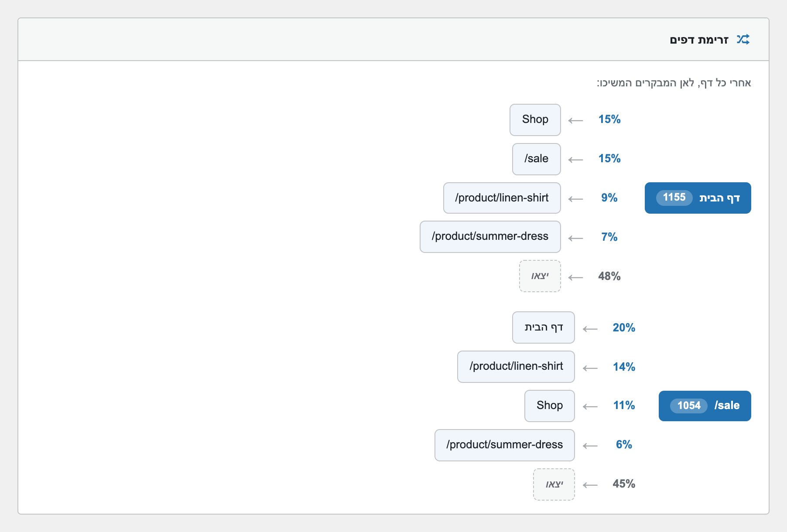Select the דף הבית source page badge
This screenshot has width=787, height=532.
click(698, 198)
